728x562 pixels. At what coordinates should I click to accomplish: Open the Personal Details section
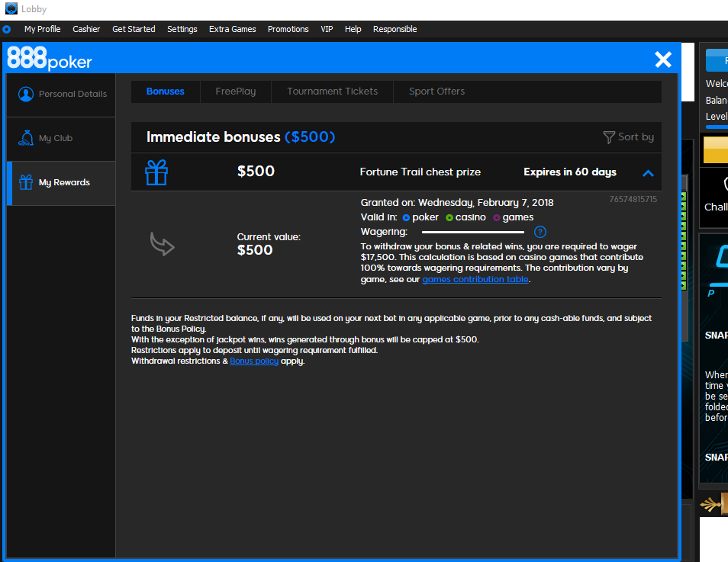(x=61, y=95)
